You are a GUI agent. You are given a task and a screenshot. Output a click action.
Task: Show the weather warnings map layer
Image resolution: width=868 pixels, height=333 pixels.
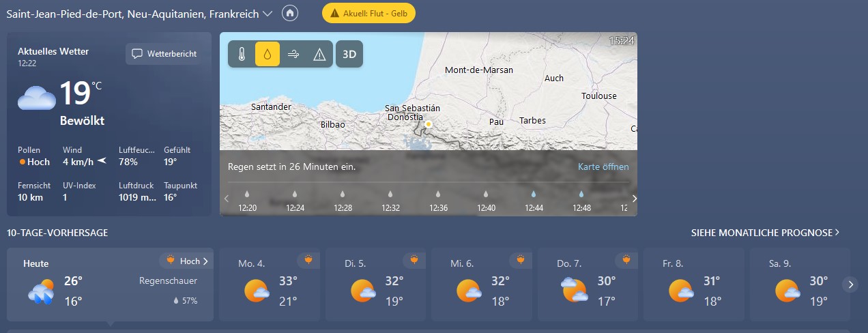319,55
